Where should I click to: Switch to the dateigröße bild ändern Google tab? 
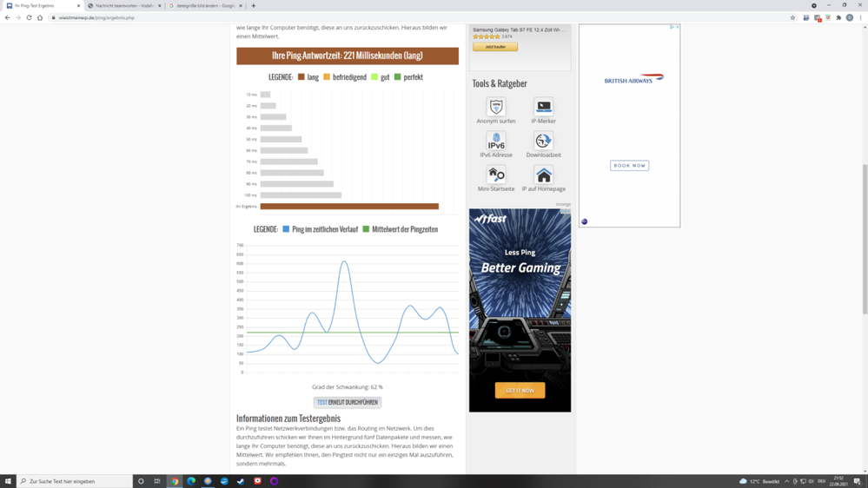203,5
